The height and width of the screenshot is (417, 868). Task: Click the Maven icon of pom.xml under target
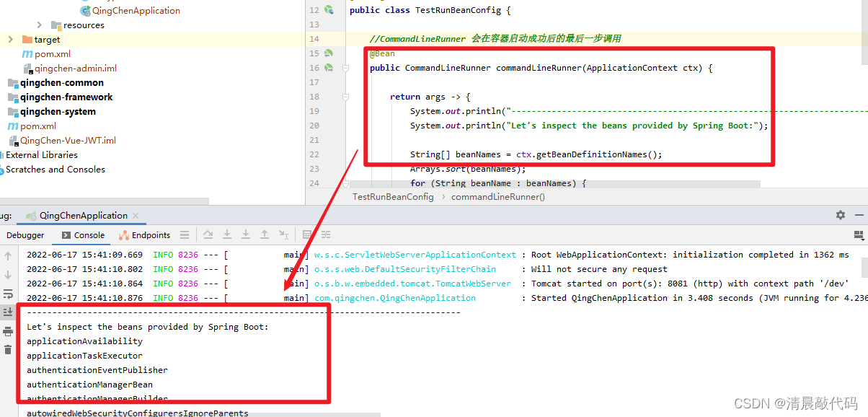27,54
